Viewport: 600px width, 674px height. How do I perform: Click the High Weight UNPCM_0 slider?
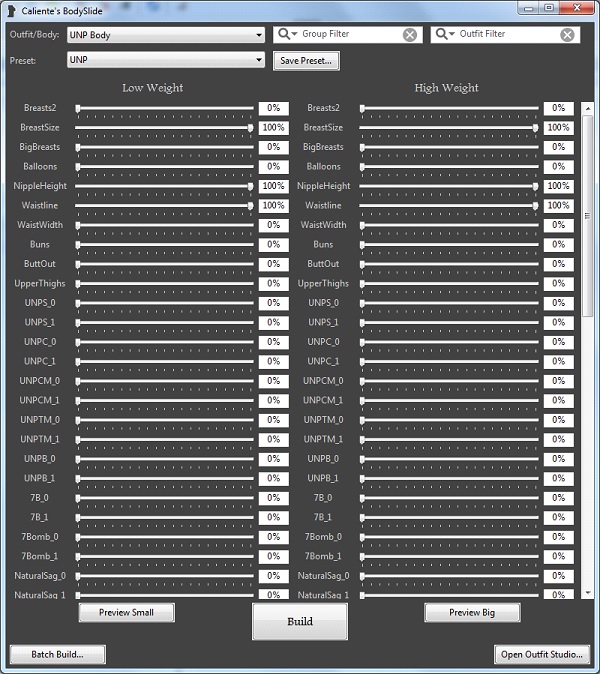tap(449, 381)
